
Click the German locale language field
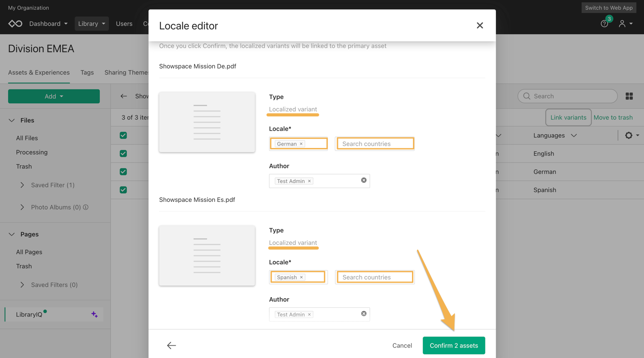coord(298,144)
